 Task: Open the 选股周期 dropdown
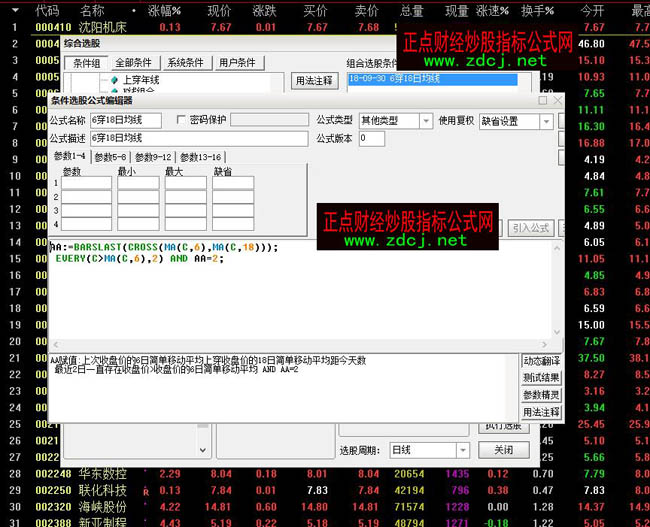click(x=462, y=451)
